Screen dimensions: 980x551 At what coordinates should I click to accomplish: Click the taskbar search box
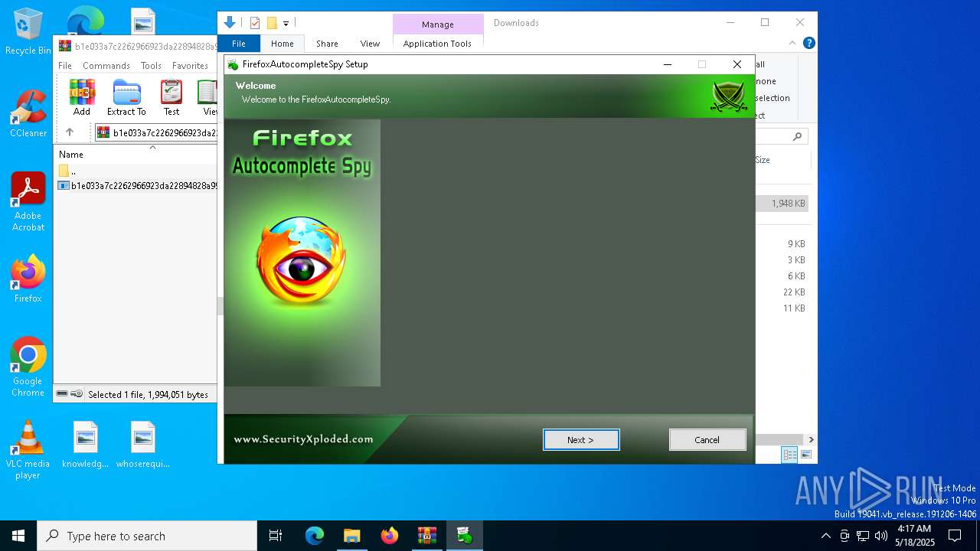(147, 536)
